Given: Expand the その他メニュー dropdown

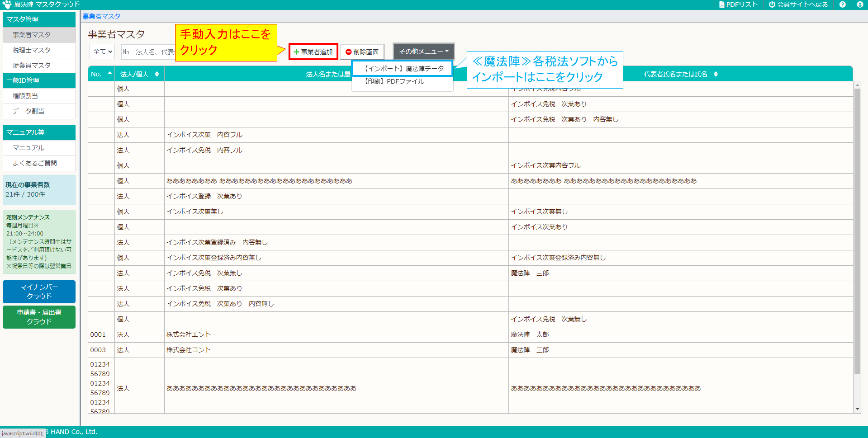Looking at the screenshot, I should pos(422,51).
